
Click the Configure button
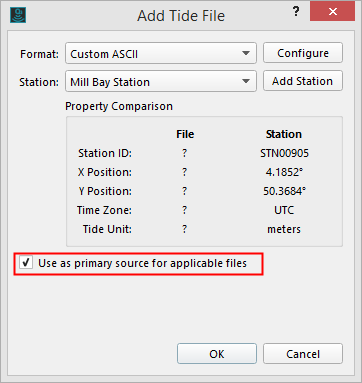click(x=303, y=53)
